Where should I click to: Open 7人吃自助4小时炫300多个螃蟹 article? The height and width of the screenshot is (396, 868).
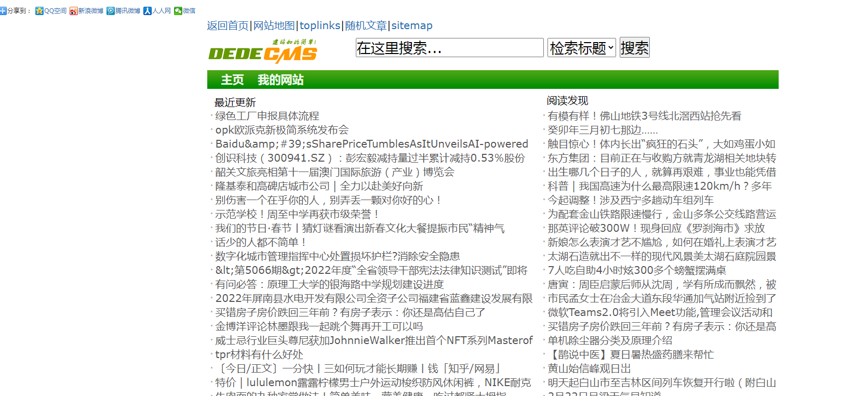click(637, 270)
